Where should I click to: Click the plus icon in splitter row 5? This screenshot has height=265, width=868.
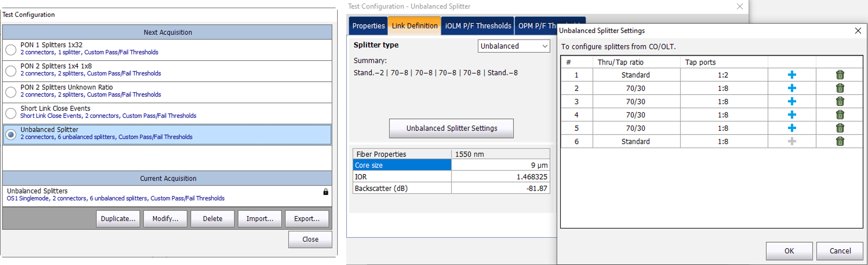pos(792,128)
